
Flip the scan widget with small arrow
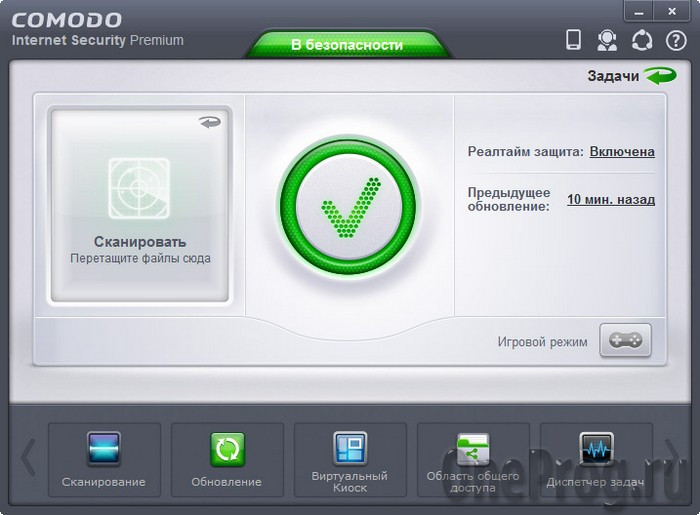pyautogui.click(x=210, y=122)
